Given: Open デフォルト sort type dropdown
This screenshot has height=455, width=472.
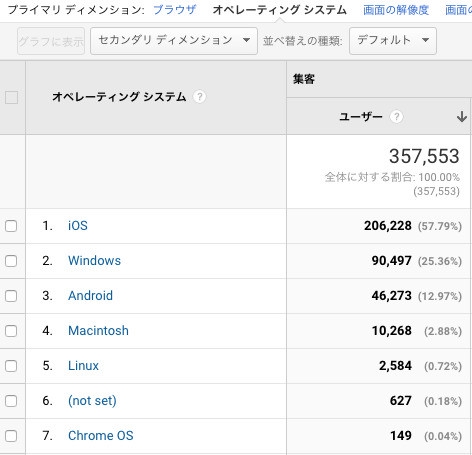Looking at the screenshot, I should click(x=393, y=41).
